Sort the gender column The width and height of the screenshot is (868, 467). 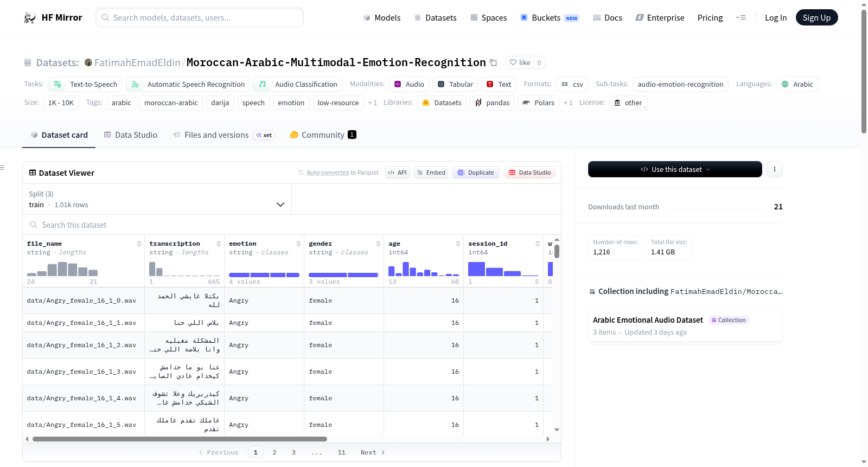[x=378, y=244]
